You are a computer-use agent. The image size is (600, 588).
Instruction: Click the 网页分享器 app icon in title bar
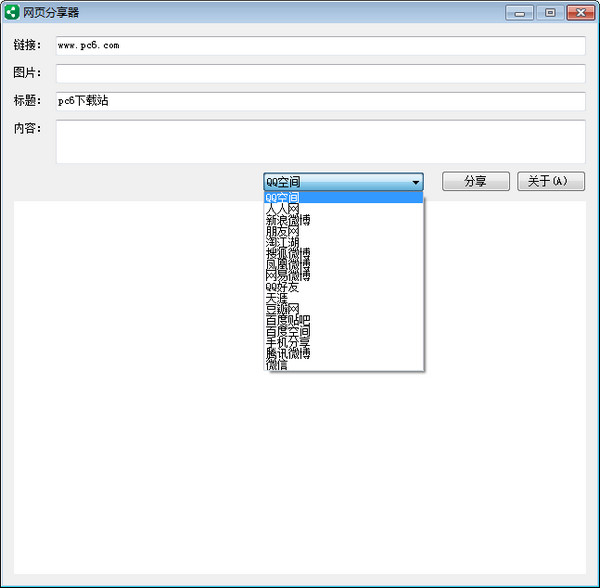[x=11, y=12]
